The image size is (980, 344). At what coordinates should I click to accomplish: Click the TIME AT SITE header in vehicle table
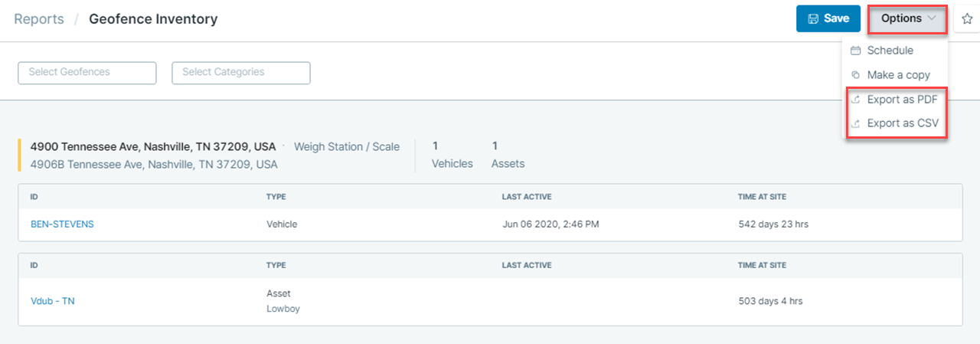tap(762, 197)
